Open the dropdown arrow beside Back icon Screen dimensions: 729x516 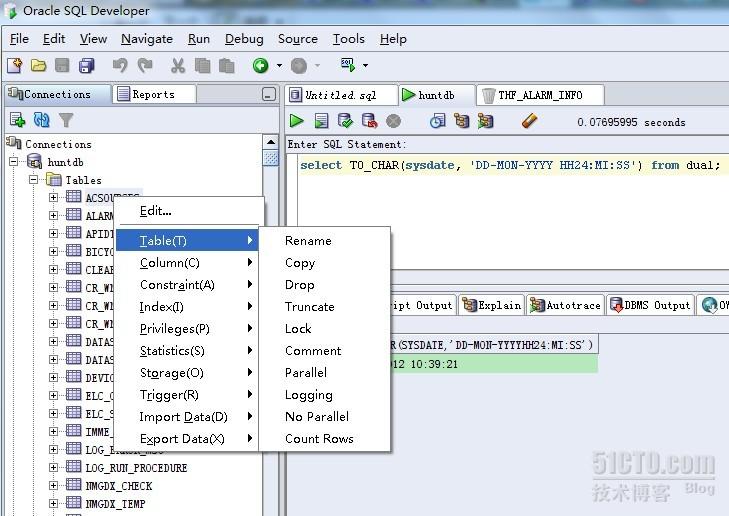click(279, 66)
